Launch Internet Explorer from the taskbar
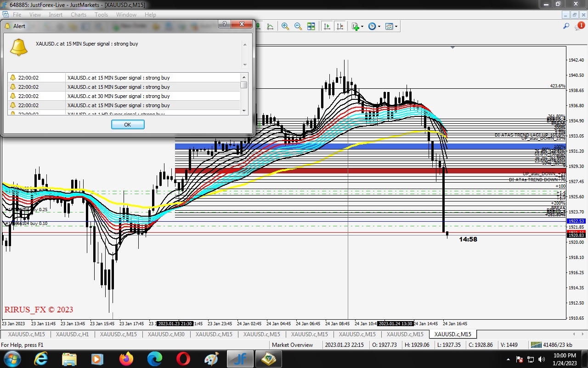The image size is (588, 368). coord(41,359)
